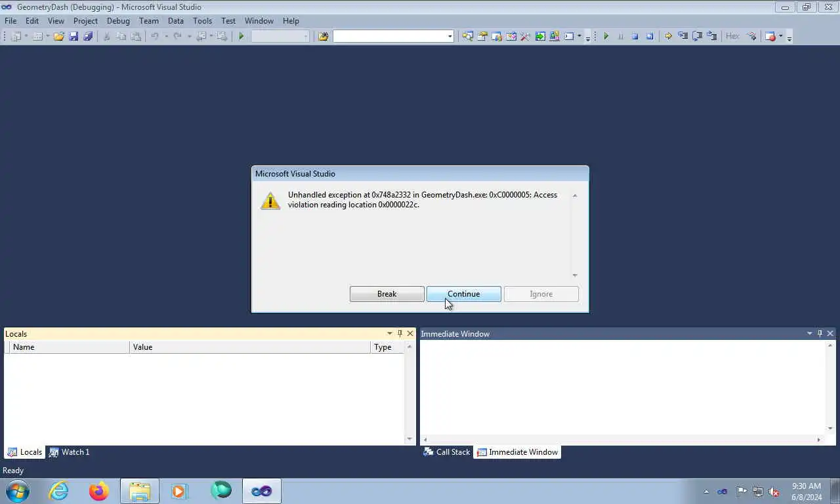
Task: Click Show Next Statement yellow arrow
Action: (x=668, y=36)
